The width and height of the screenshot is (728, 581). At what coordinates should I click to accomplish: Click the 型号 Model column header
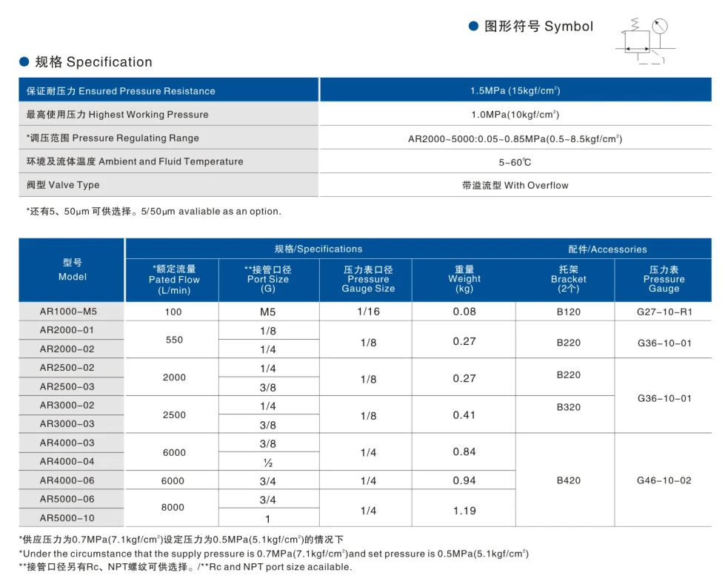[x=72, y=270]
